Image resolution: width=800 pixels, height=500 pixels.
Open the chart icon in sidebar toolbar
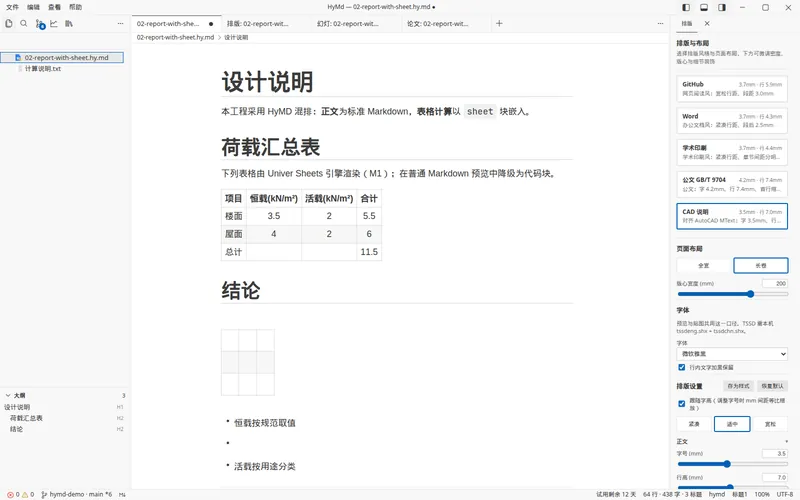coord(54,23)
